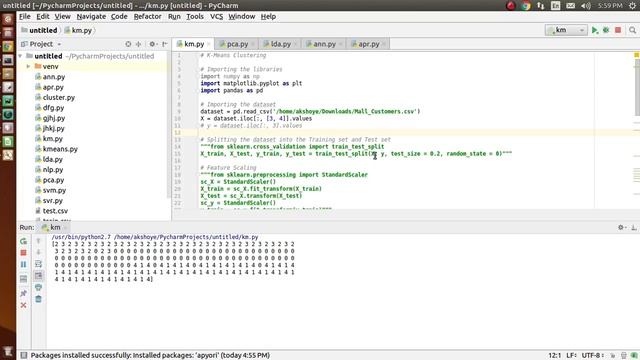Click the read-only lock icon in the status bar
Viewport: 640px width, 360px height.
pos(613,356)
